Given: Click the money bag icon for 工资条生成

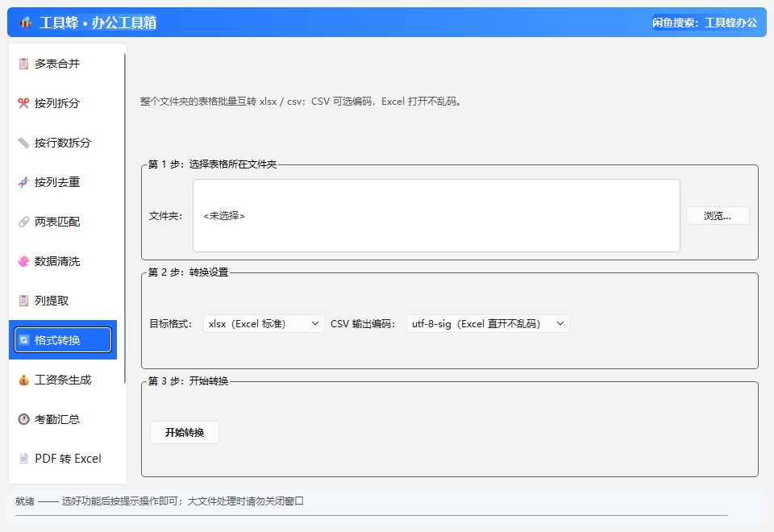Looking at the screenshot, I should (x=23, y=380).
